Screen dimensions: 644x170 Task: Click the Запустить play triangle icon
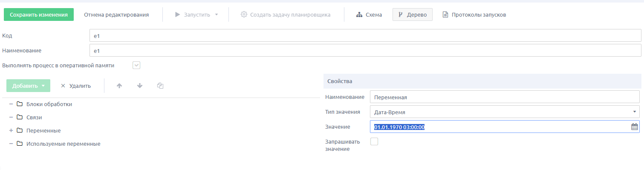[178, 14]
